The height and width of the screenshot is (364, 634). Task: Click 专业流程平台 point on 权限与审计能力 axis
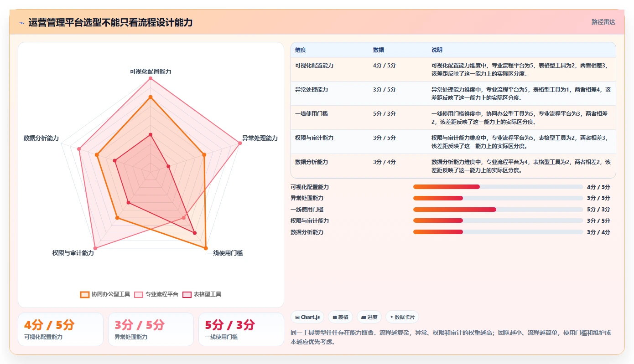95,248
